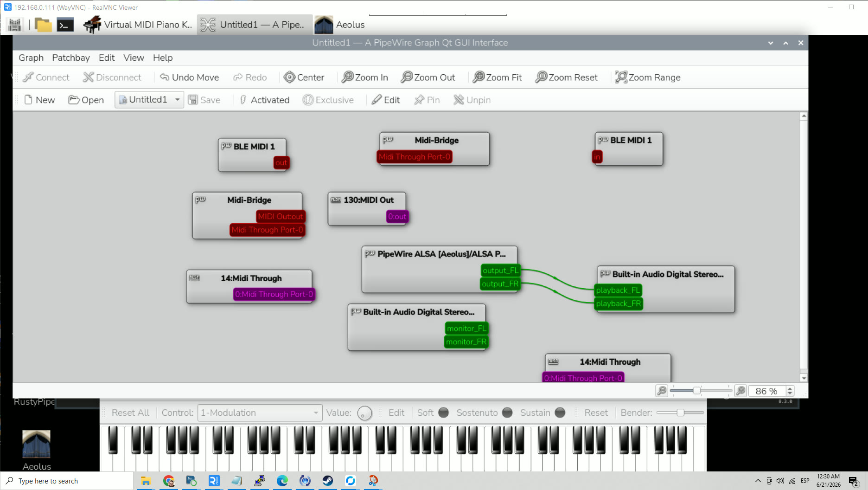Show hidden icons in Windows system tray
Viewport: 868px width, 490px height.
point(758,481)
